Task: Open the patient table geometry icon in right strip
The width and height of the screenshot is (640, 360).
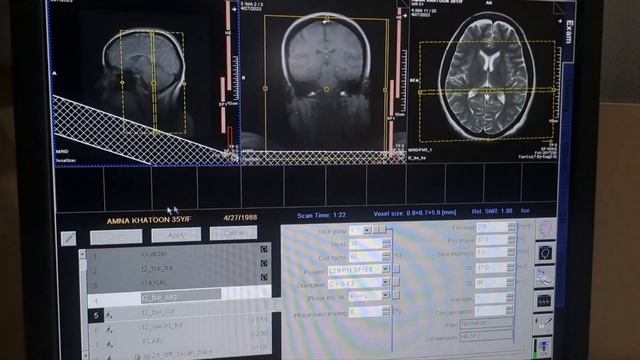Action: [x=545, y=277]
